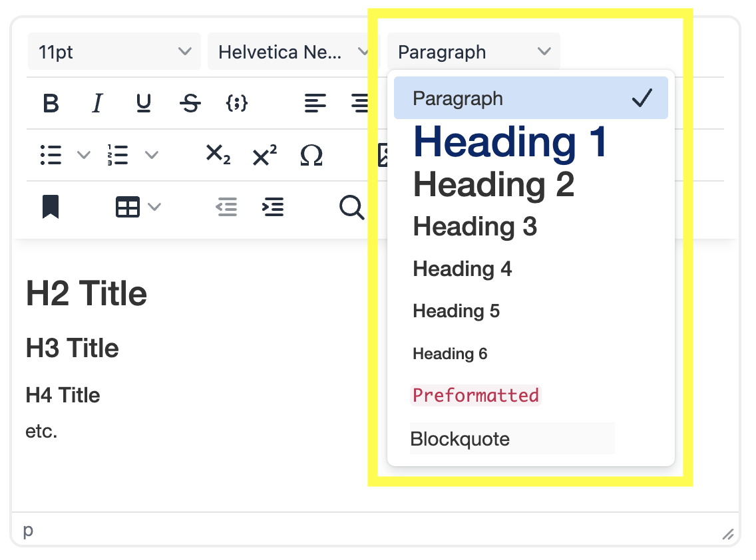Toggle italic formatting
The image size is (756, 560).
coord(97,103)
